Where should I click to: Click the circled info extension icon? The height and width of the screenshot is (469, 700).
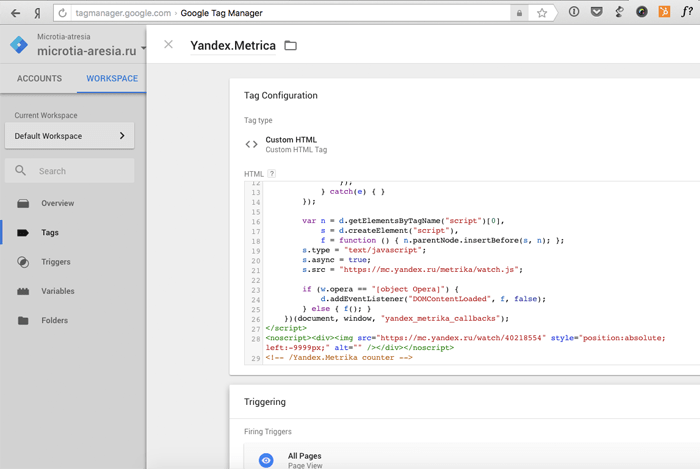click(x=574, y=12)
